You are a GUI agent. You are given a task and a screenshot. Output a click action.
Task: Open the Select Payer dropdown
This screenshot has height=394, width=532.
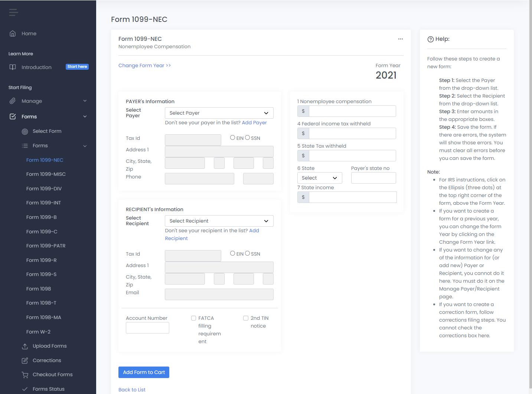[219, 113]
